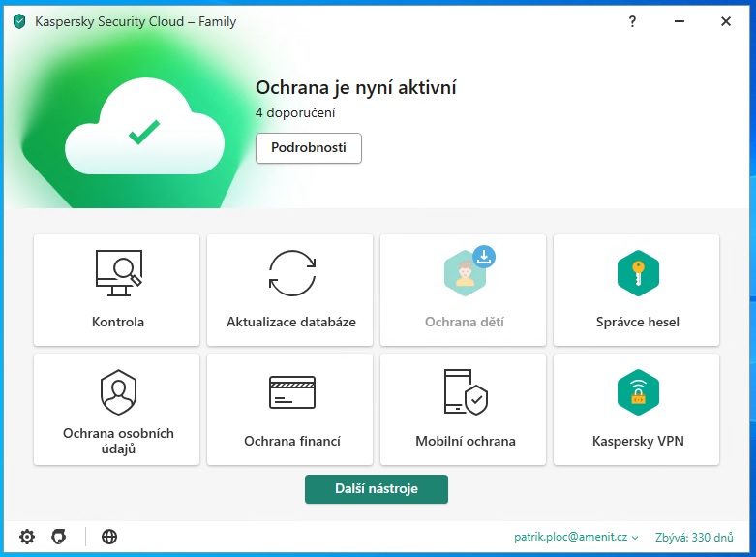This screenshot has width=756, height=557.
Task: Click the Ochrana financí label text
Action: click(292, 441)
